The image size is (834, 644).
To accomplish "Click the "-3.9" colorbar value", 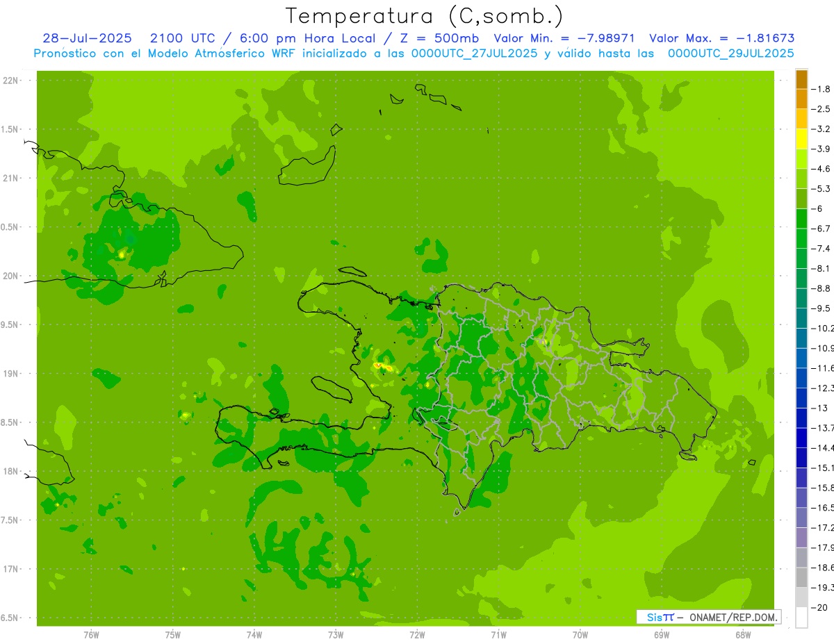I will pos(821,149).
